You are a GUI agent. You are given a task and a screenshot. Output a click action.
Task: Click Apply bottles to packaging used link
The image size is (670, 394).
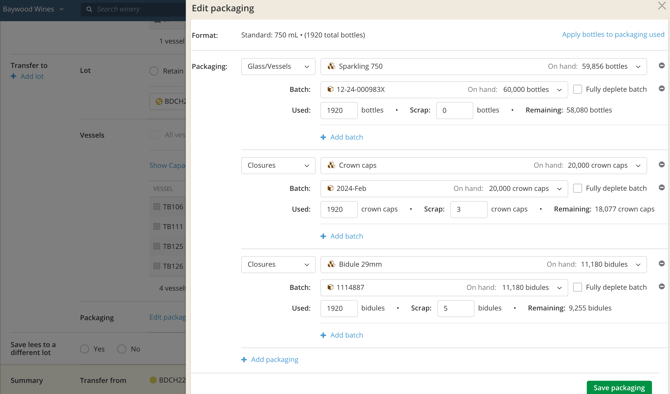tap(613, 35)
